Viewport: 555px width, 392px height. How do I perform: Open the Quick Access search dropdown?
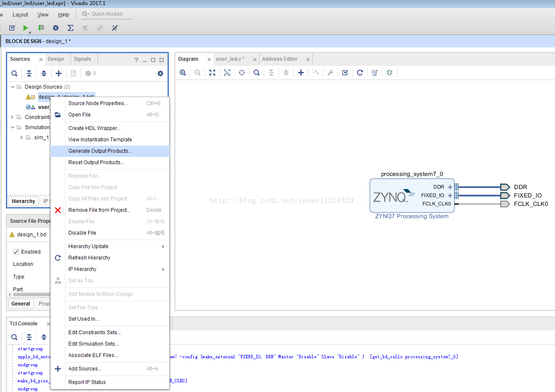point(86,14)
